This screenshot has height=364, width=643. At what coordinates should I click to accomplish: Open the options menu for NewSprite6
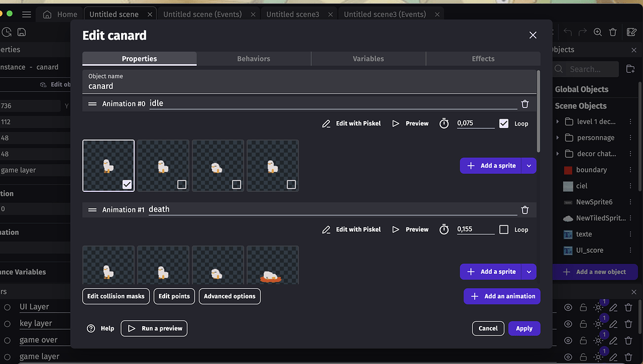(x=631, y=202)
